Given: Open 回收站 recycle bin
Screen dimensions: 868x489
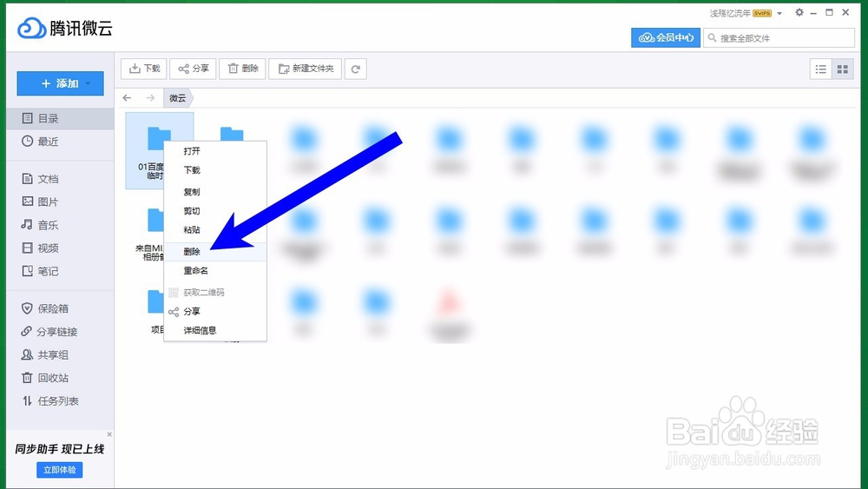Looking at the screenshot, I should point(61,378).
